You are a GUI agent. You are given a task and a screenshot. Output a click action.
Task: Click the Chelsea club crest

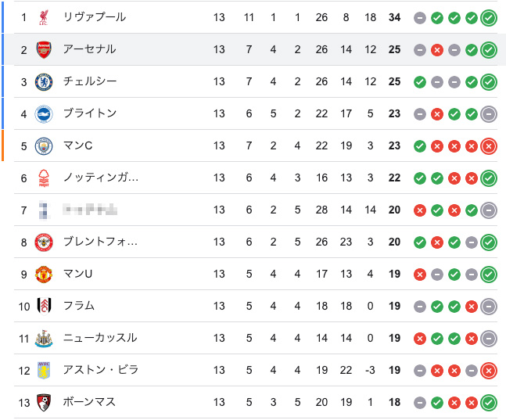[x=44, y=81]
